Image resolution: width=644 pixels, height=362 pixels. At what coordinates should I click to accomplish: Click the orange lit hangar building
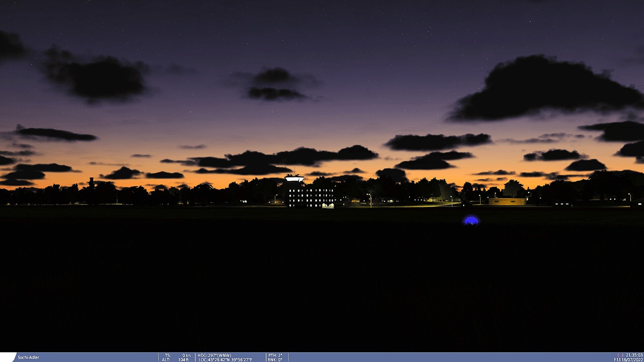tap(507, 201)
